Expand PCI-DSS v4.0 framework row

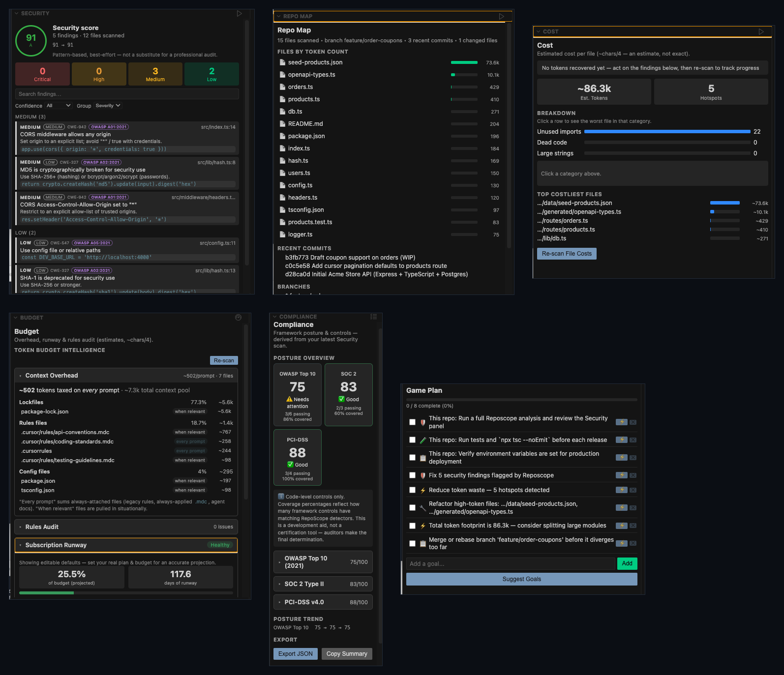323,602
